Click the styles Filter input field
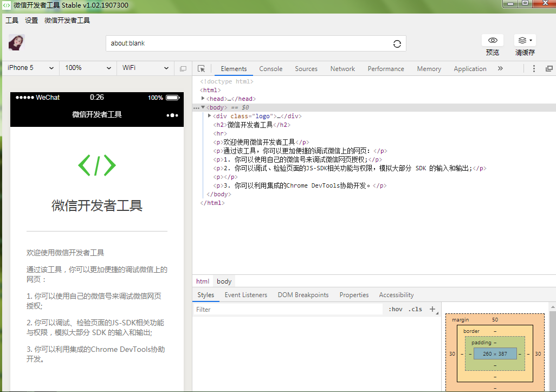This screenshot has width=556, height=392. coord(288,310)
